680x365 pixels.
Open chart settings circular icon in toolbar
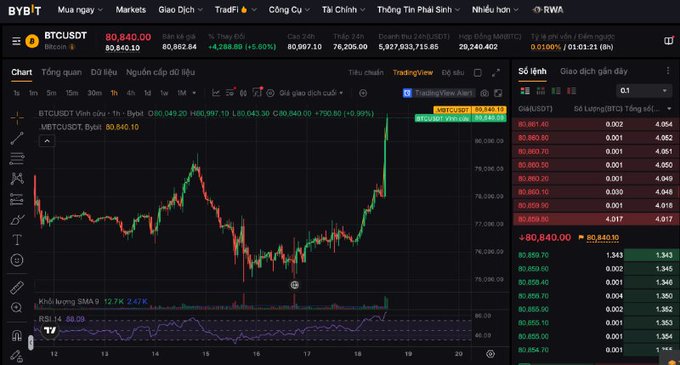tap(271, 93)
